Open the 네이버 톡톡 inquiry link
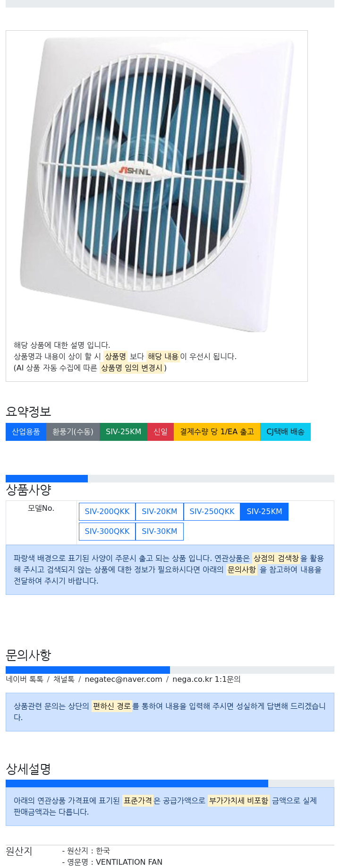The width and height of the screenshot is (340, 868). pos(25,679)
